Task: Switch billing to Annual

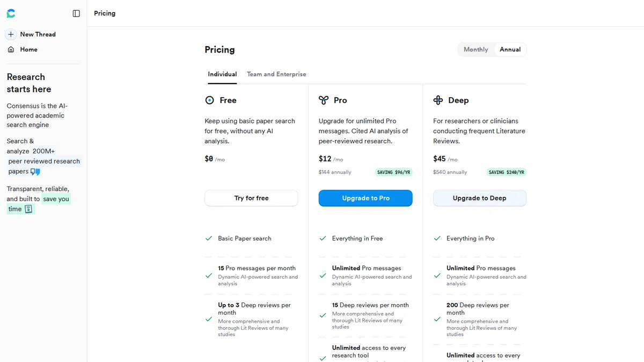Action: (x=510, y=49)
